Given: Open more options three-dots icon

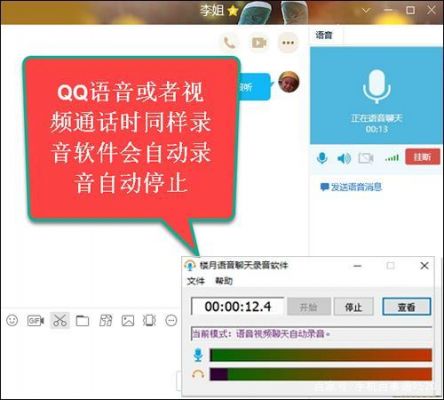Looking at the screenshot, I should tap(288, 43).
